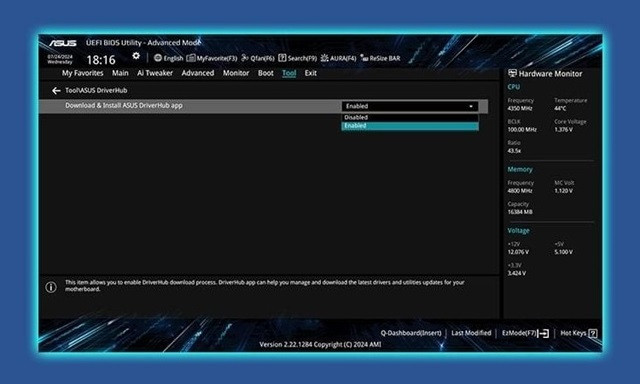The height and width of the screenshot is (384, 640).
Task: Switch to the My Favorites tab
Action: [82, 73]
